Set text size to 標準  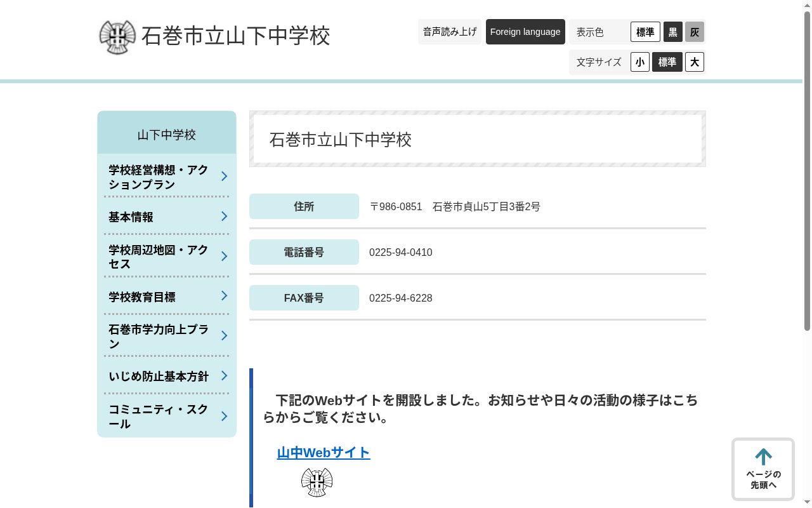(x=667, y=62)
